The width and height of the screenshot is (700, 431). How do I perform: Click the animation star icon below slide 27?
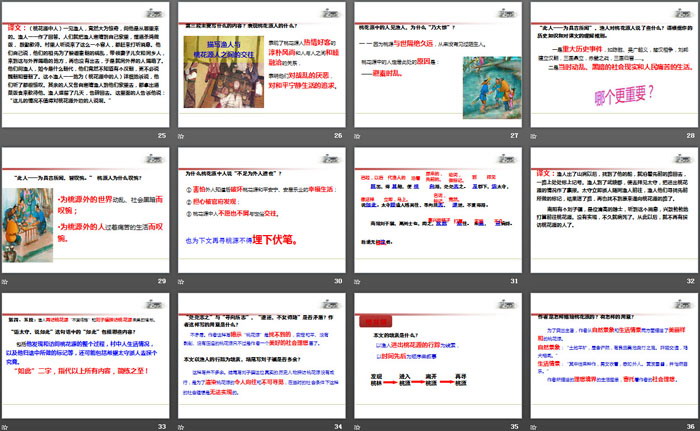tap(359, 134)
